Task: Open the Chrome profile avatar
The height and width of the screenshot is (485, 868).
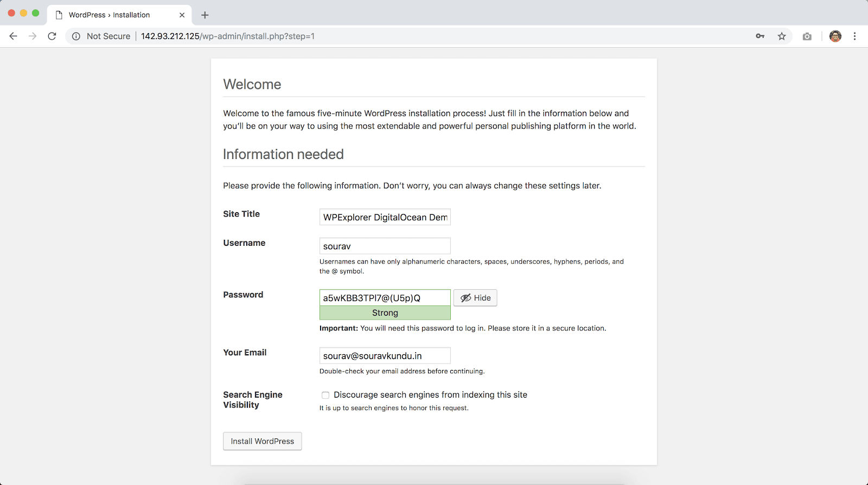Action: click(x=835, y=36)
